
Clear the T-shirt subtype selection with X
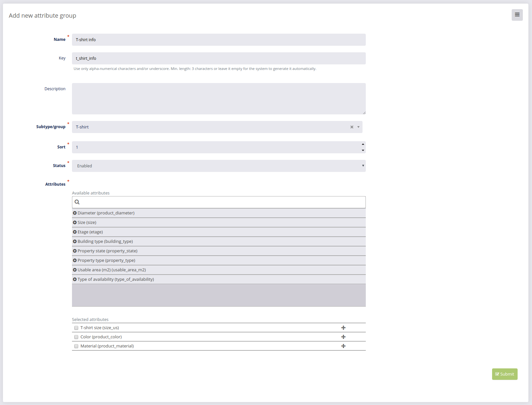click(352, 127)
